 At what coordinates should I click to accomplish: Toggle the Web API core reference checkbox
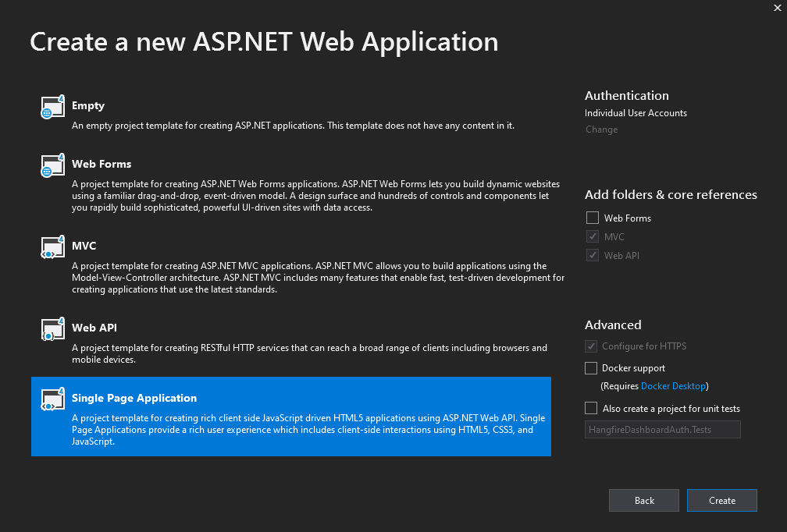pyautogui.click(x=592, y=255)
